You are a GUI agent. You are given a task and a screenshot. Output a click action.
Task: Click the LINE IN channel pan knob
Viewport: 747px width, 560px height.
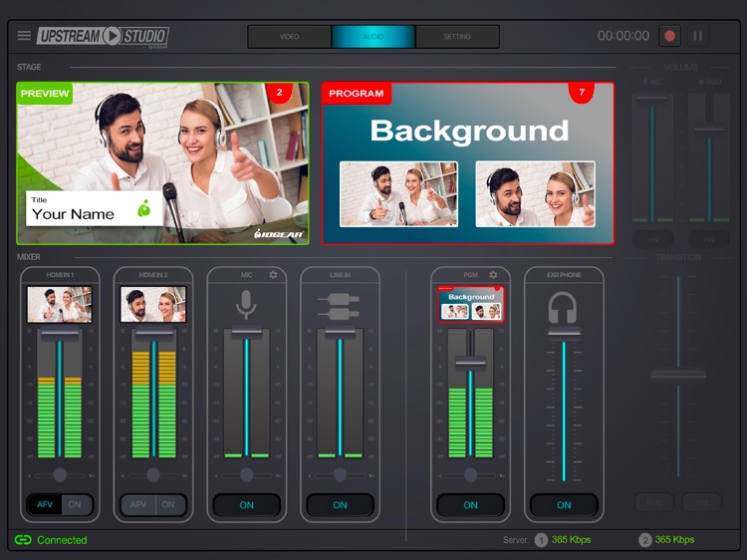340,474
